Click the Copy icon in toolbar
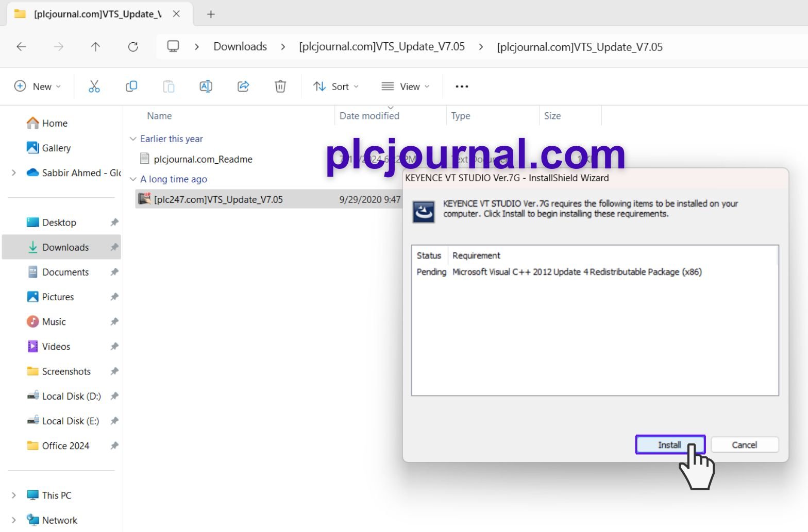Screen dimensions: 808x532 [x=131, y=87]
